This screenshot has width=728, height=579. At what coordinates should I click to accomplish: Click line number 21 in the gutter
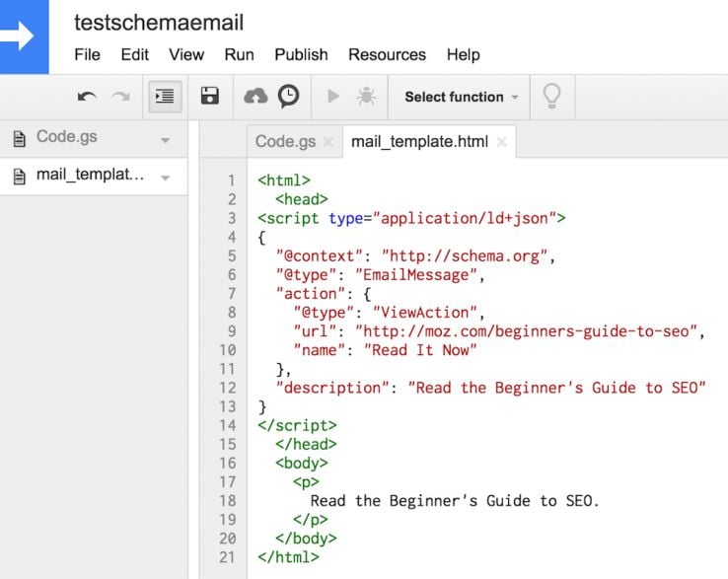coord(228,557)
